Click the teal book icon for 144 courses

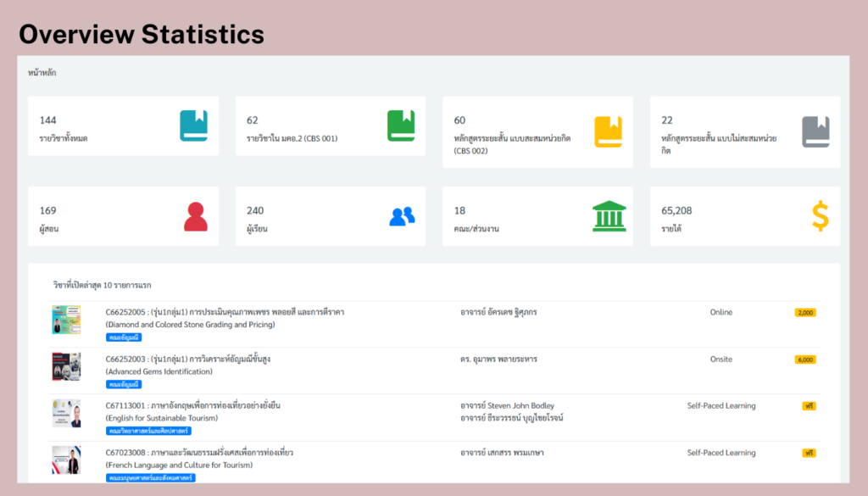click(x=193, y=125)
